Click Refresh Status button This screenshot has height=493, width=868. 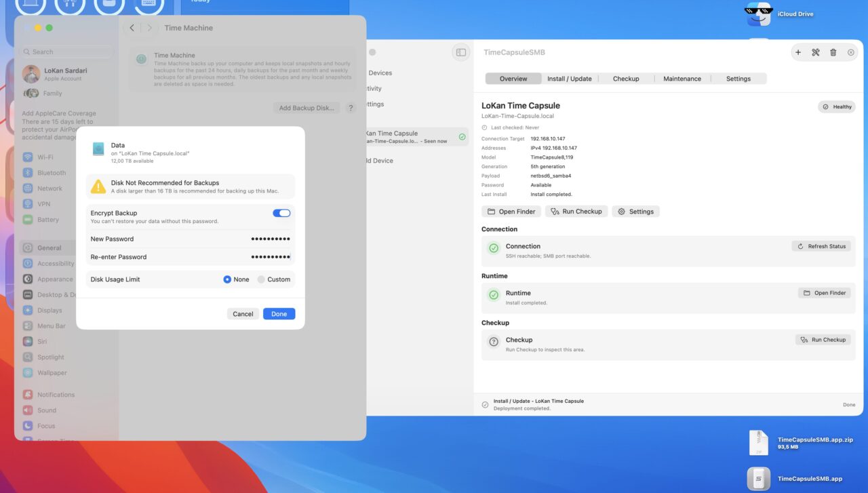click(x=821, y=246)
